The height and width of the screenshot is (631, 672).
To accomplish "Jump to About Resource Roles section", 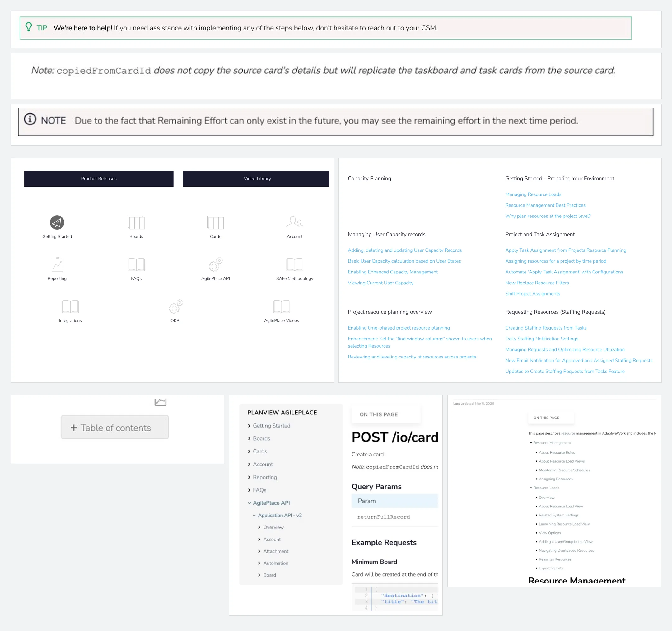I will coord(557,452).
